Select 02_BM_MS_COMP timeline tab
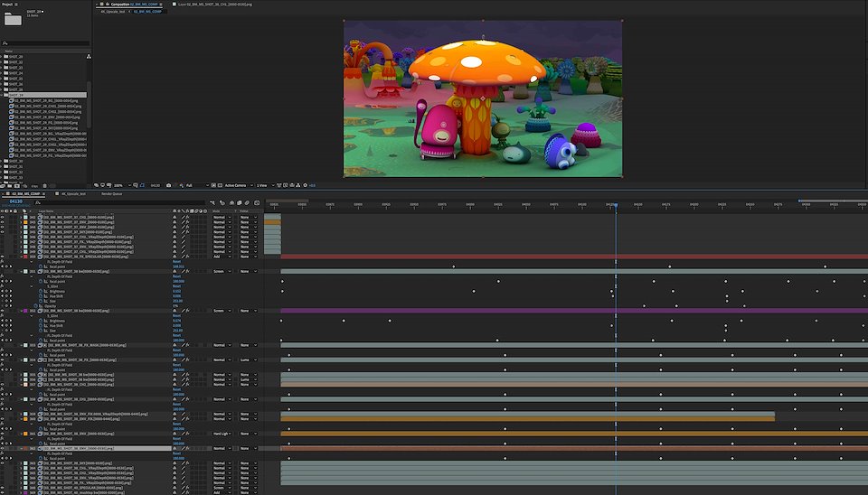The width and height of the screenshot is (868, 495). click(26, 194)
